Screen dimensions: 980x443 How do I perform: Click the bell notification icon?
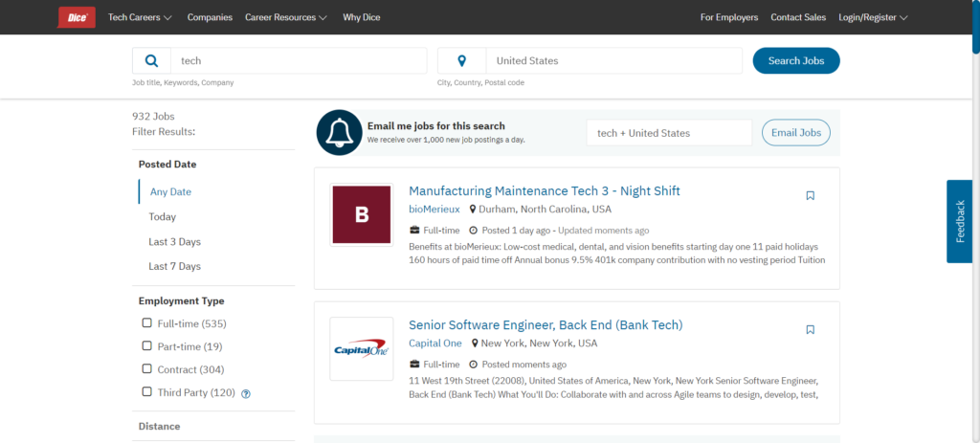point(340,132)
